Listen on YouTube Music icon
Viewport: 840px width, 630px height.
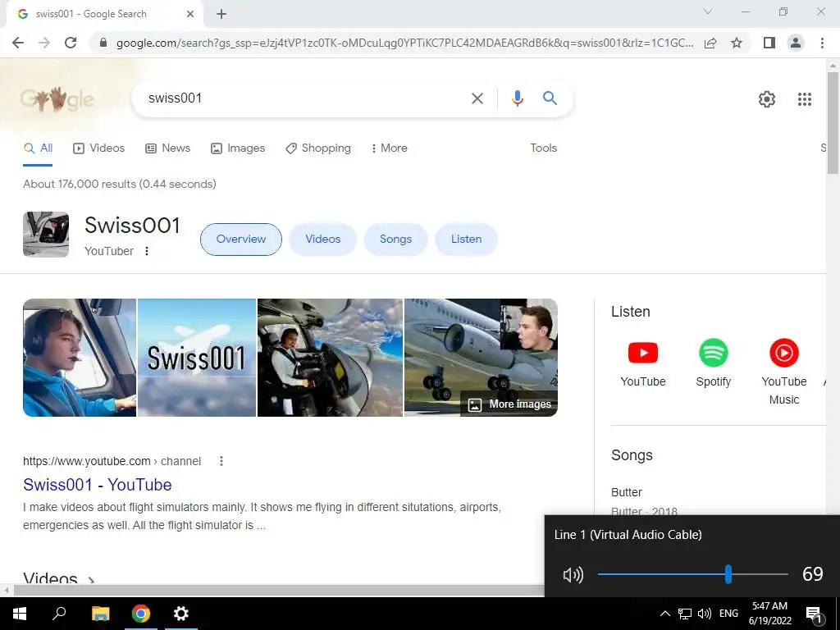coord(783,353)
